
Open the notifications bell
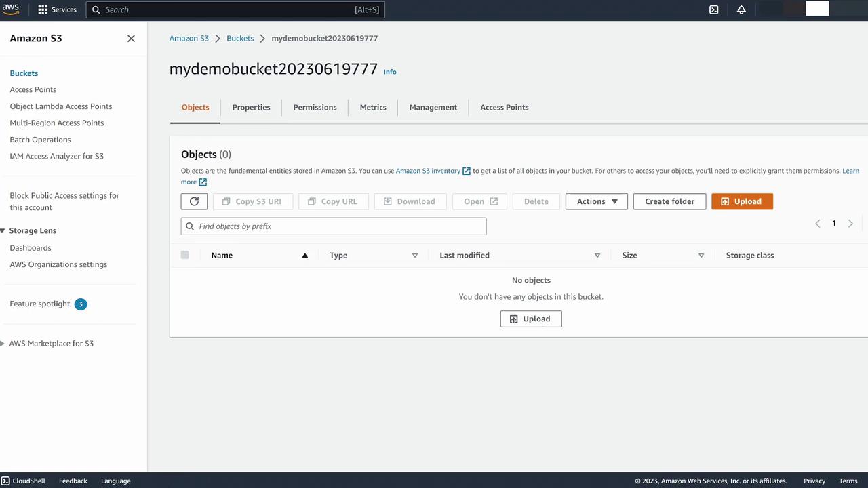(741, 9)
